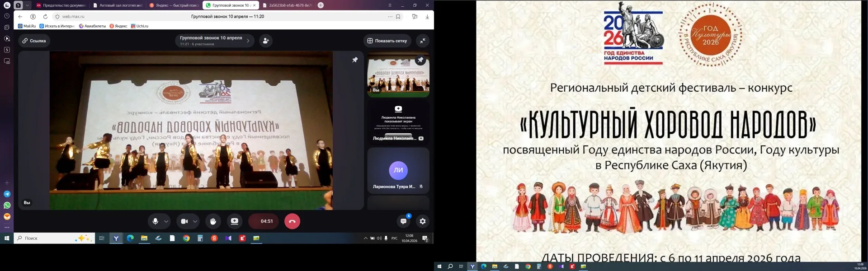Open WhatsApp in browser sidebar

(7, 206)
